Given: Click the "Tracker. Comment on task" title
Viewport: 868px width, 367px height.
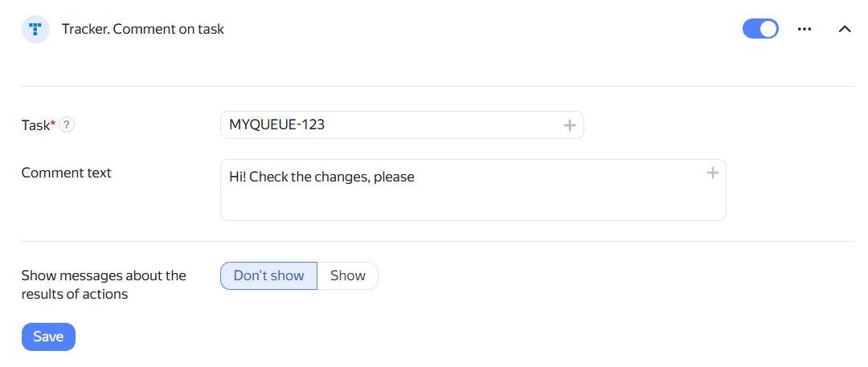Looking at the screenshot, I should click(x=143, y=30).
